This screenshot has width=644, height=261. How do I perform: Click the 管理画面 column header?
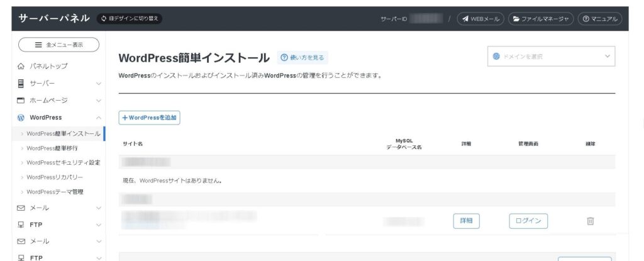point(528,144)
